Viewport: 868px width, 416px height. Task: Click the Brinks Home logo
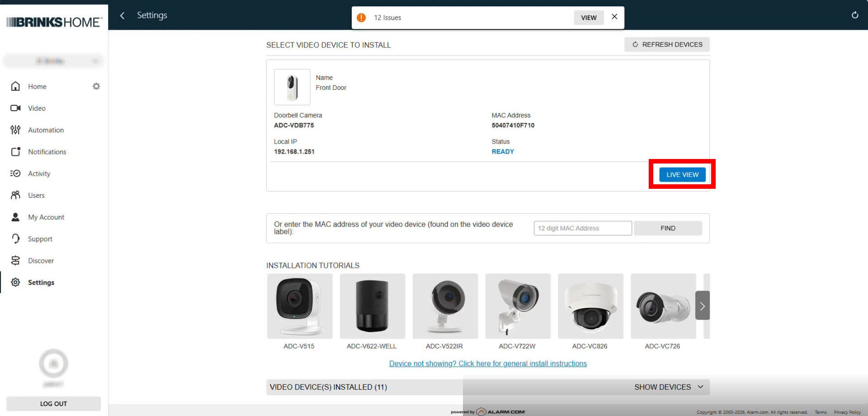pyautogui.click(x=54, y=22)
